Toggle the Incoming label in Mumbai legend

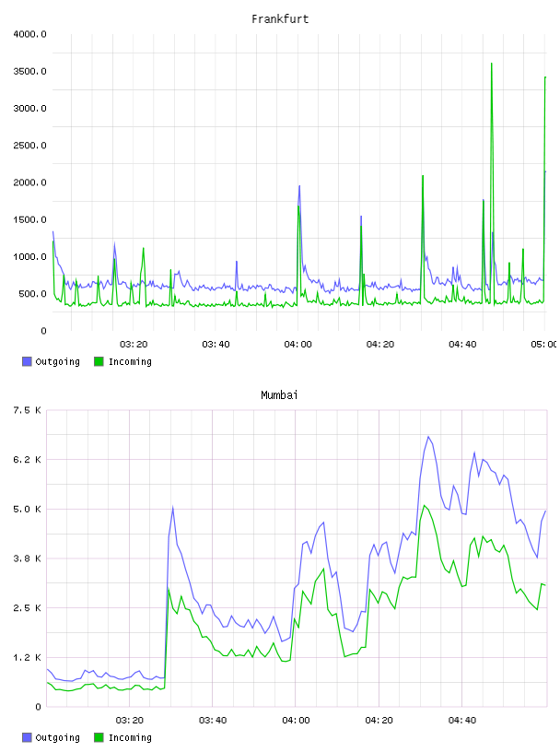click(130, 738)
